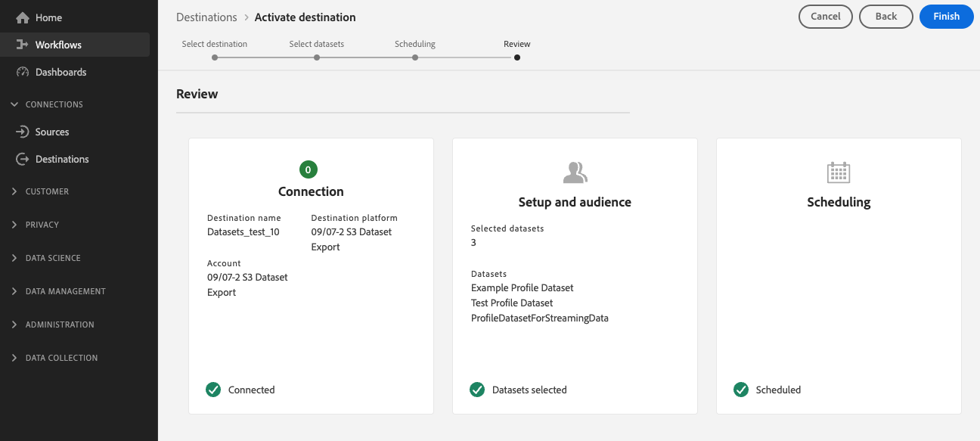The width and height of the screenshot is (980, 441).
Task: Click the Dashboards gauge icon
Action: [22, 72]
